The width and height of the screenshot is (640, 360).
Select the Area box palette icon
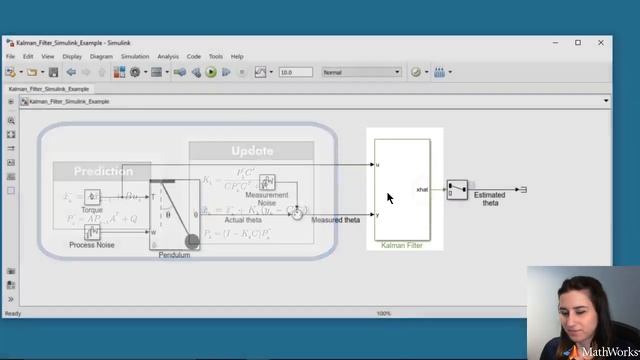click(11, 191)
